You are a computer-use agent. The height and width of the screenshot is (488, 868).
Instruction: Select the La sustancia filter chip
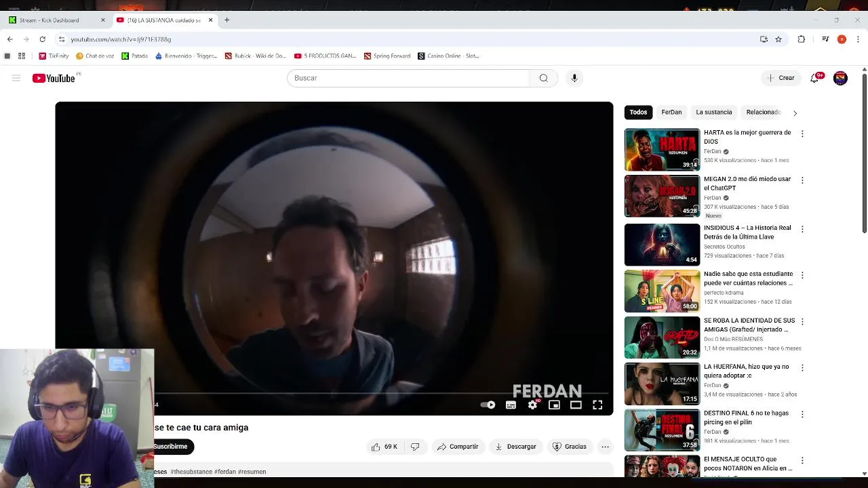pos(714,113)
